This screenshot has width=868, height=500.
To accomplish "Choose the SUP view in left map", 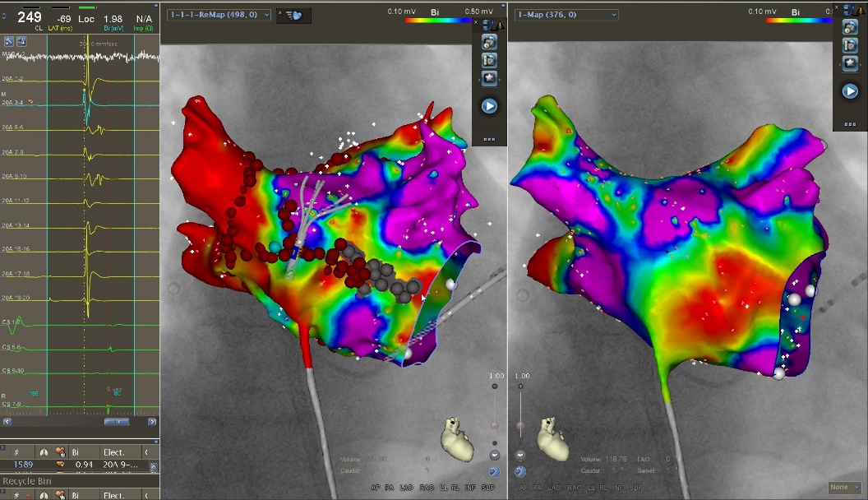I will coord(488,488).
